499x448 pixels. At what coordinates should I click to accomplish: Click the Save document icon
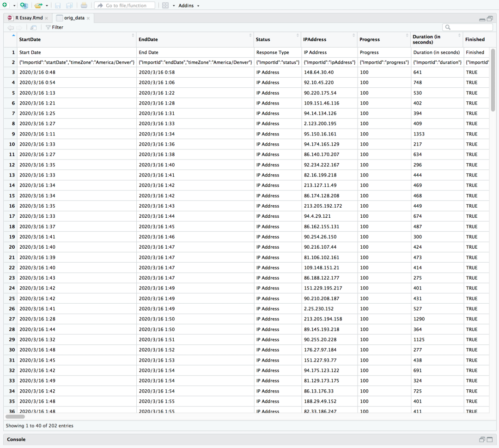pyautogui.click(x=58, y=6)
